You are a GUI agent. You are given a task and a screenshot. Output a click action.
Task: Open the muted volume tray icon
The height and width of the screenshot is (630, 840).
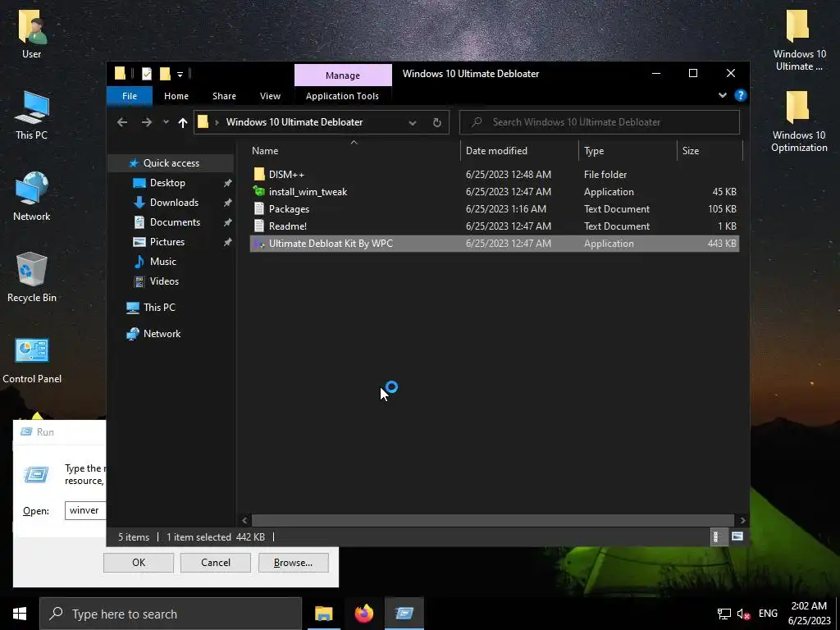[x=743, y=614]
